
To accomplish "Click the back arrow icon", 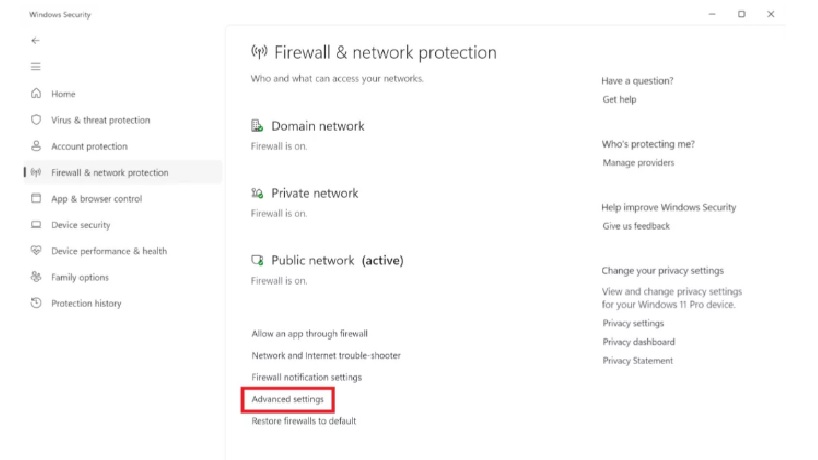I will [35, 41].
